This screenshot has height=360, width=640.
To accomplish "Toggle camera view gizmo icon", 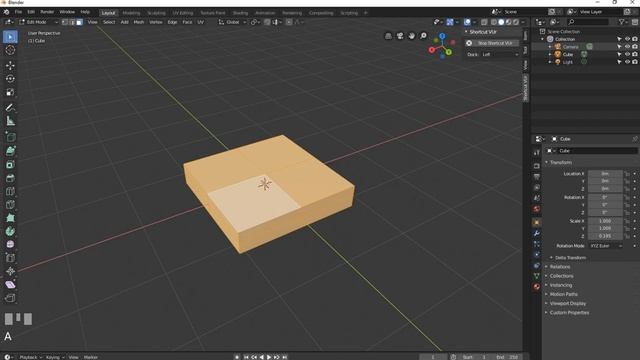I will [400, 36].
